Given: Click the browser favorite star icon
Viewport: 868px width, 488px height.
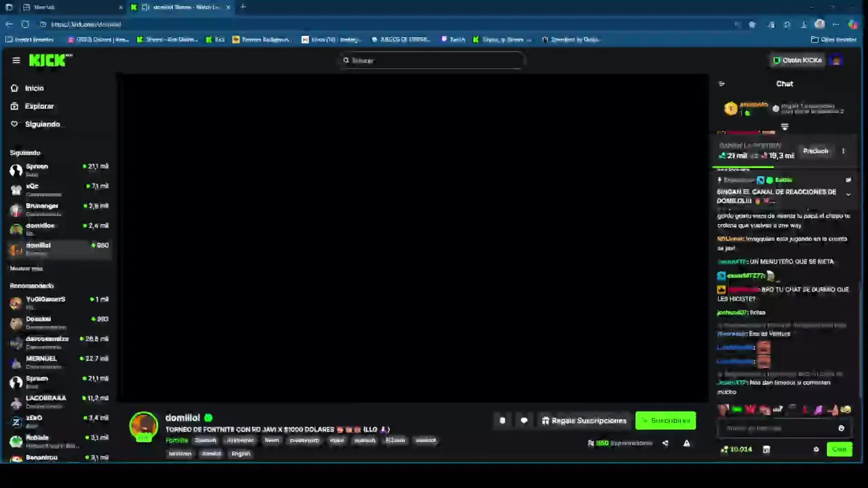Looking at the screenshot, I should (x=752, y=24).
